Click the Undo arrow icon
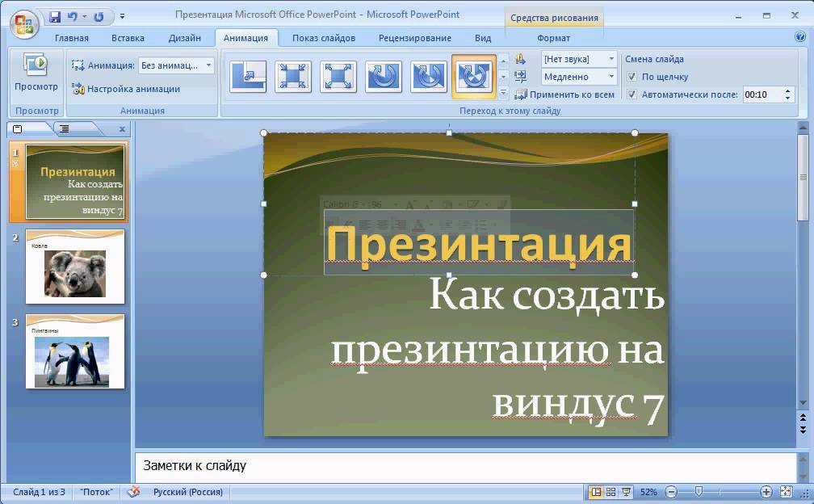This screenshot has height=504, width=814. 72,17
